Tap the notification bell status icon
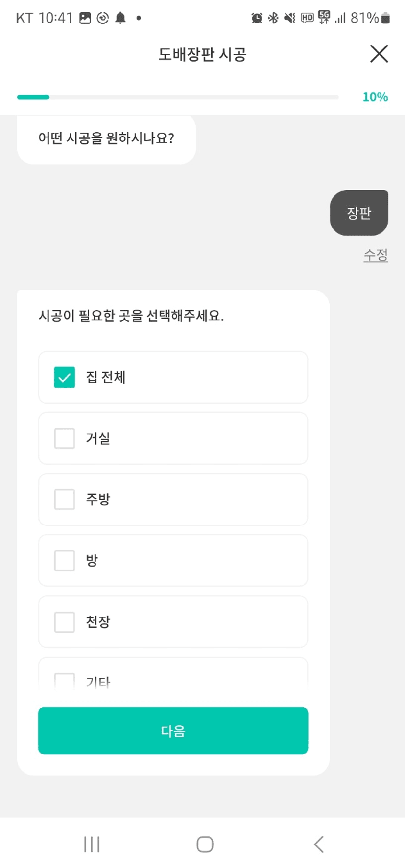The image size is (405, 868). (120, 18)
